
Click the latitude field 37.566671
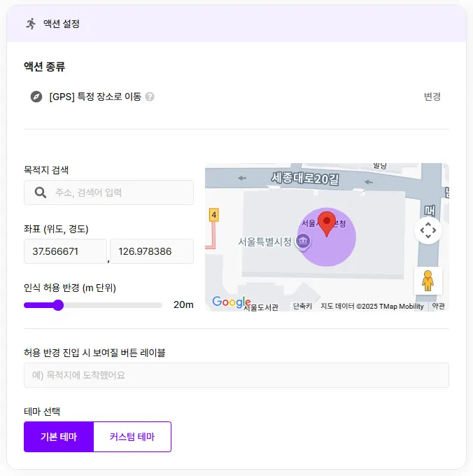click(x=64, y=251)
